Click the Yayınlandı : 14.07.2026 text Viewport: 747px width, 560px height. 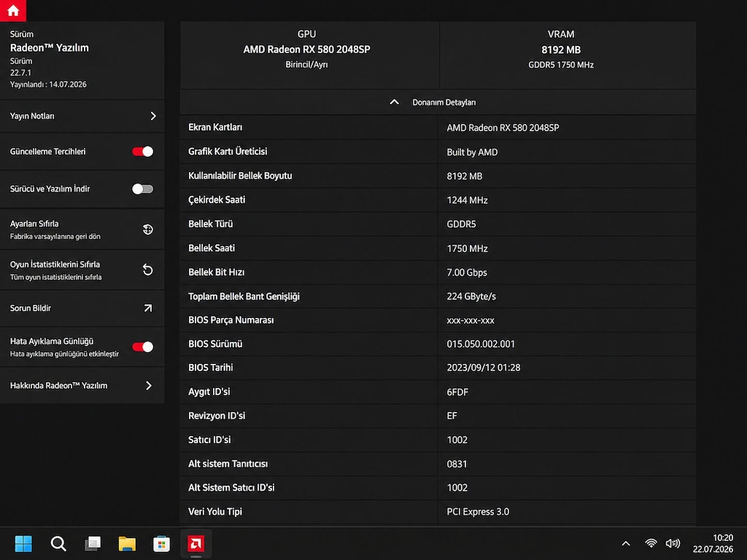pyautogui.click(x=48, y=85)
